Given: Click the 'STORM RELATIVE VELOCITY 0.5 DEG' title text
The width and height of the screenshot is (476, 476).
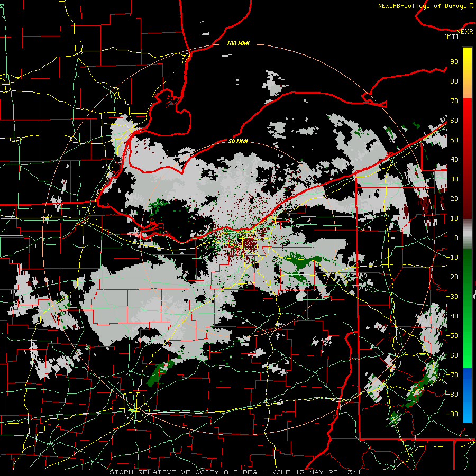Looking at the screenshot, I should tap(183, 472).
